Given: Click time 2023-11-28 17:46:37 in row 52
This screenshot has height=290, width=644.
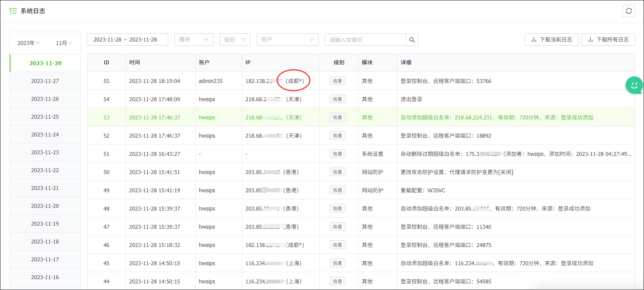Looking at the screenshot, I should click(154, 136).
